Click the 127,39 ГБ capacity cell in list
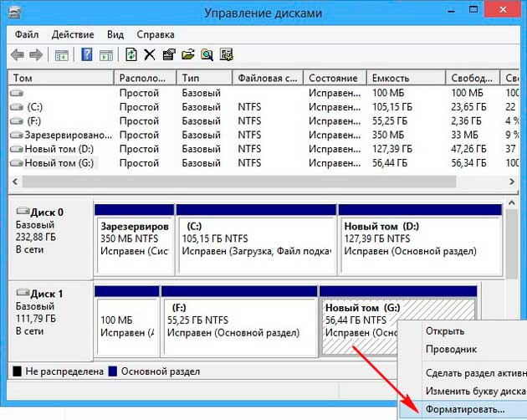Viewport: 527px width, 420px height. [x=391, y=149]
